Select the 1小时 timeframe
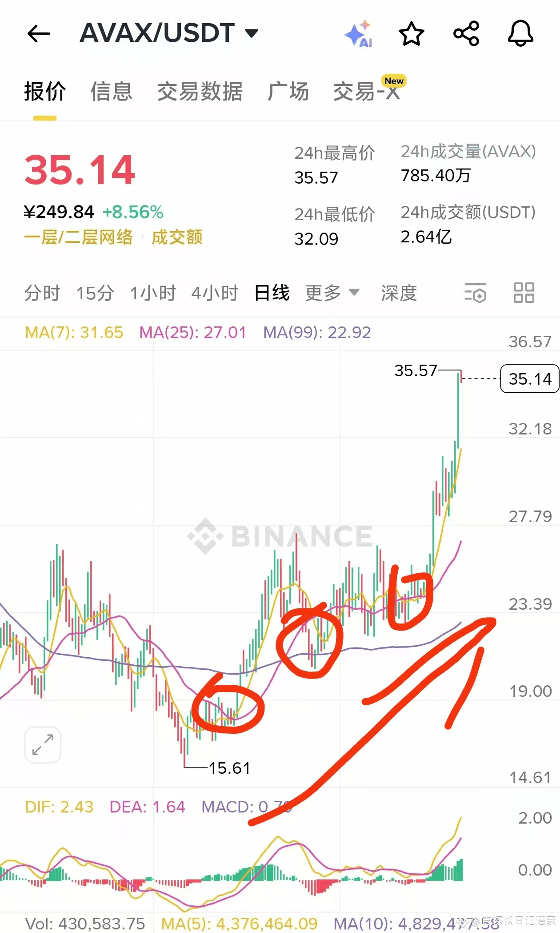Image resolution: width=560 pixels, height=933 pixels. click(153, 293)
